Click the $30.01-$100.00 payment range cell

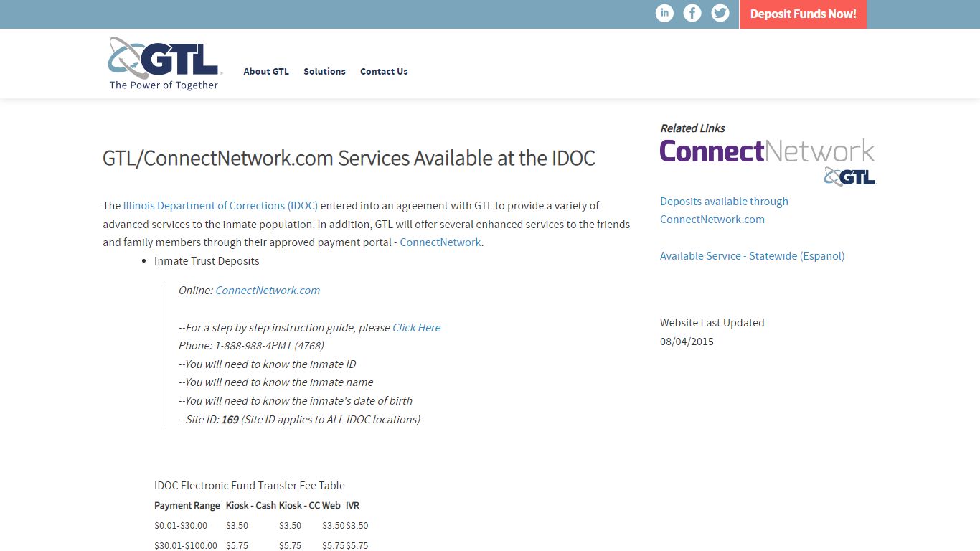pos(186,546)
